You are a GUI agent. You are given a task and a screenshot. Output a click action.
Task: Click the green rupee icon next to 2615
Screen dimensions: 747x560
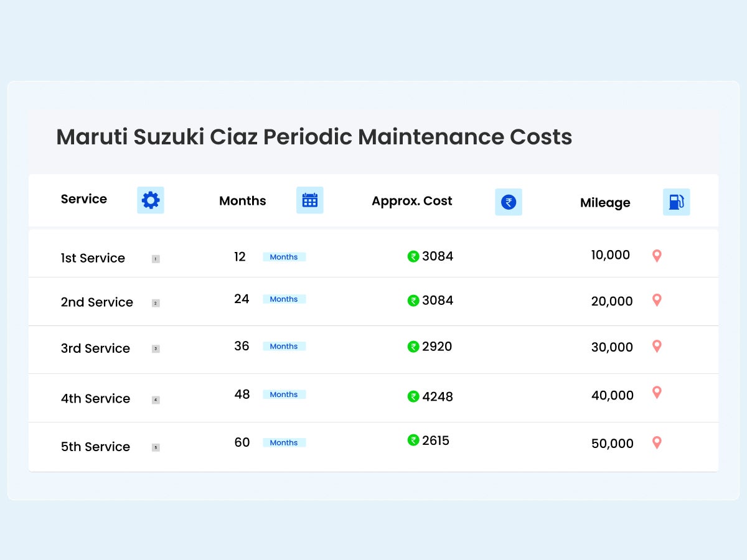pyautogui.click(x=413, y=441)
